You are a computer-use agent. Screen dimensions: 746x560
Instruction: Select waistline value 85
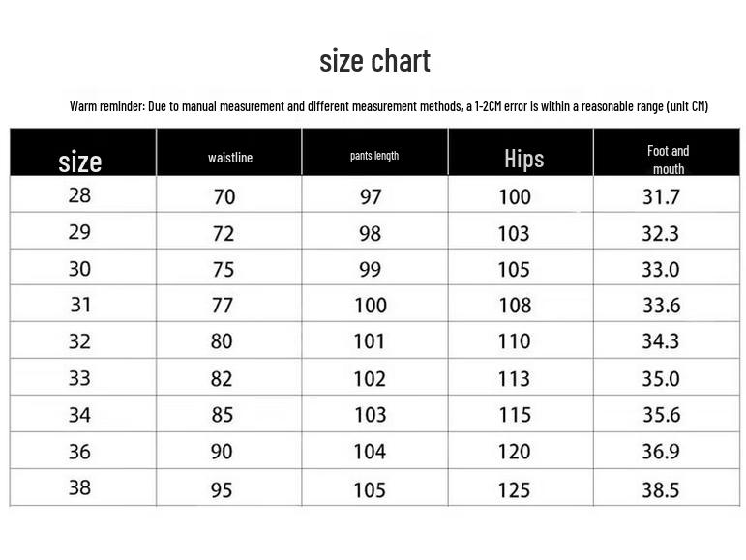point(224,416)
